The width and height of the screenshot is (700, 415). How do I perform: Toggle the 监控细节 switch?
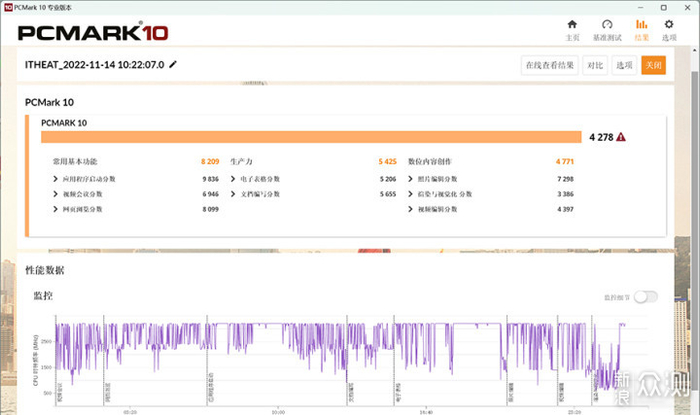pos(646,296)
